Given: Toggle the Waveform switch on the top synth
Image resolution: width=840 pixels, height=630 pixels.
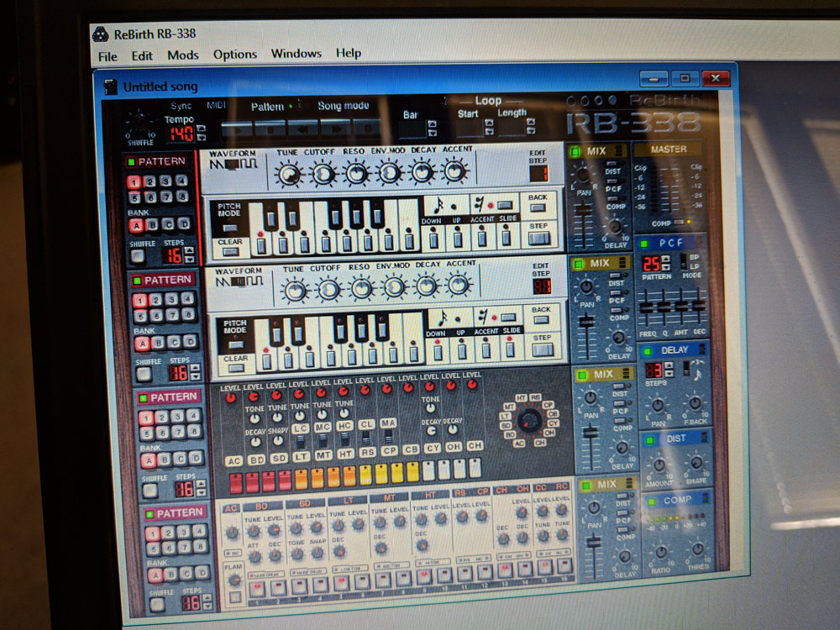Looking at the screenshot, I should [233, 165].
